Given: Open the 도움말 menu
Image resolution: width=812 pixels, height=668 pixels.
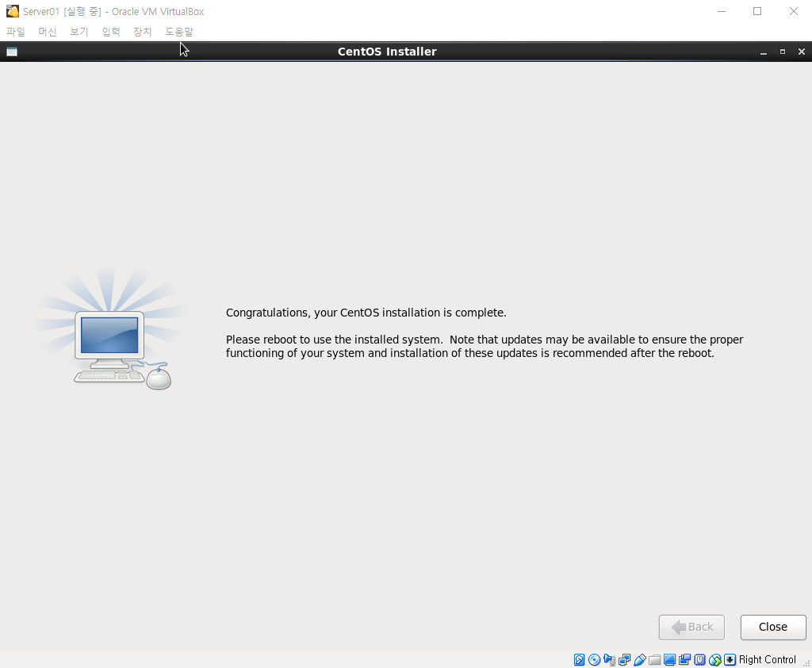Looking at the screenshot, I should (x=178, y=32).
